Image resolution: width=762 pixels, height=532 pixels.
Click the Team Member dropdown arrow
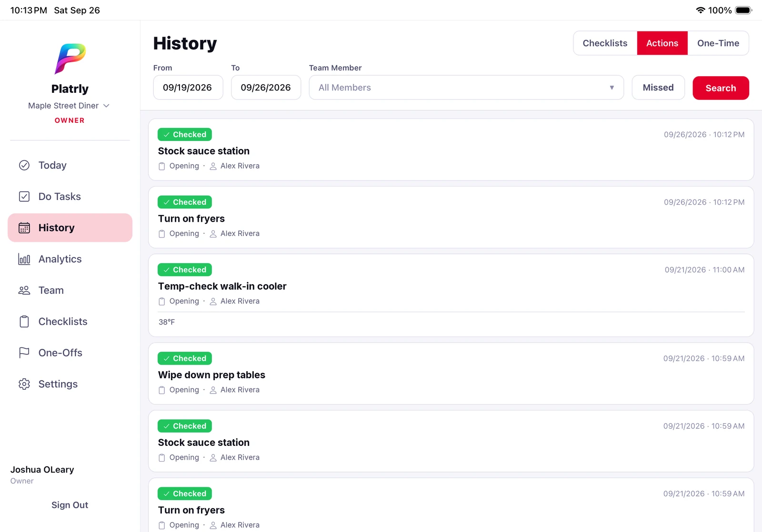click(612, 88)
